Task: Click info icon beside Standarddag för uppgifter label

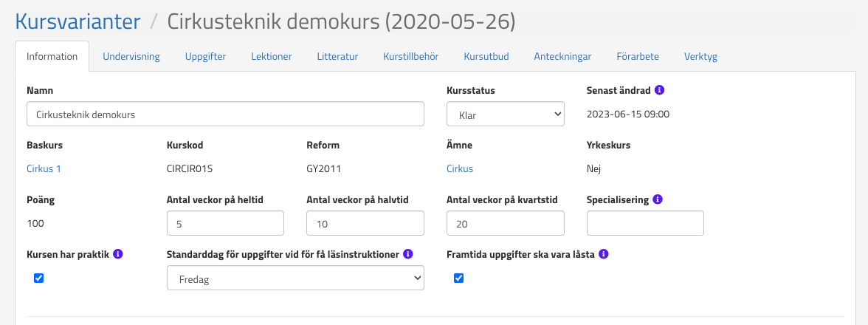Action: click(x=408, y=254)
